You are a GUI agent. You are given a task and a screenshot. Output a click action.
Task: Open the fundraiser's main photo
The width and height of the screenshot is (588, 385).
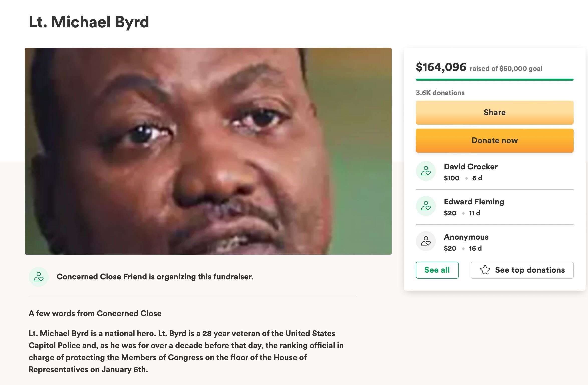coord(208,151)
